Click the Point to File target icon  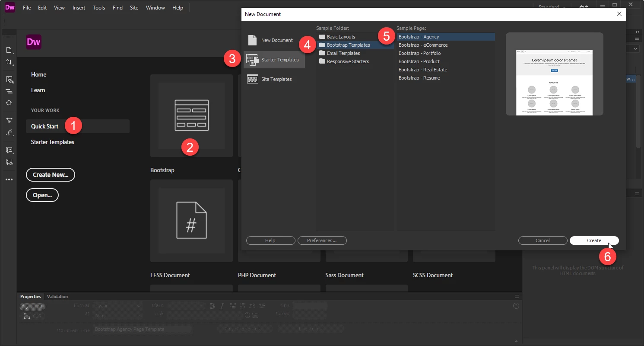pyautogui.click(x=247, y=315)
